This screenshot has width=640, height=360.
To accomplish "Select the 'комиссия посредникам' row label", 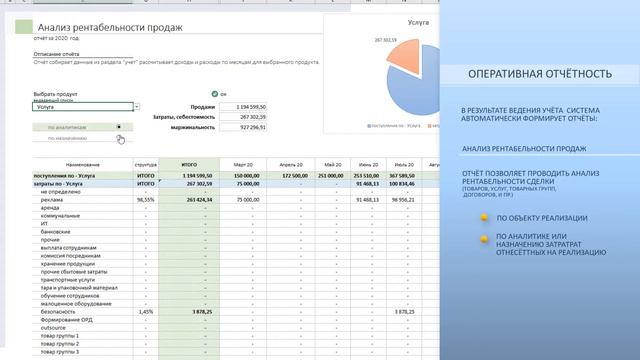I will (71, 256).
